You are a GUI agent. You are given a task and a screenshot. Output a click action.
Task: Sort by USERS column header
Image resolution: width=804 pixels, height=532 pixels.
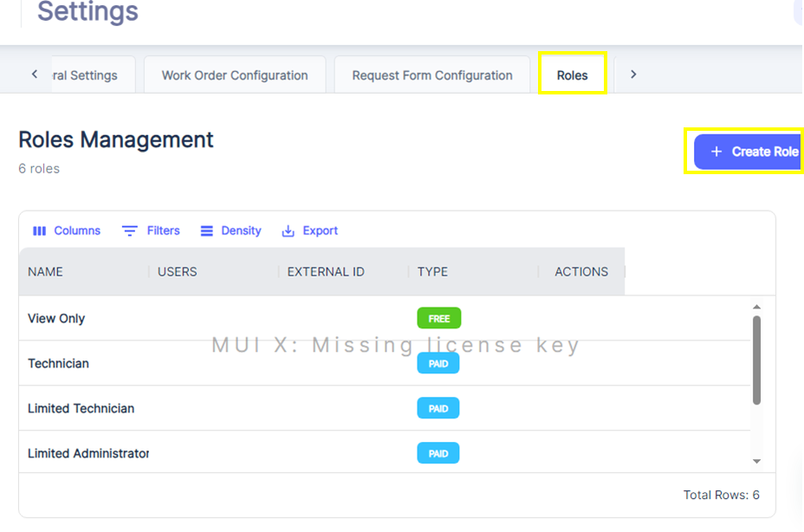(x=178, y=272)
